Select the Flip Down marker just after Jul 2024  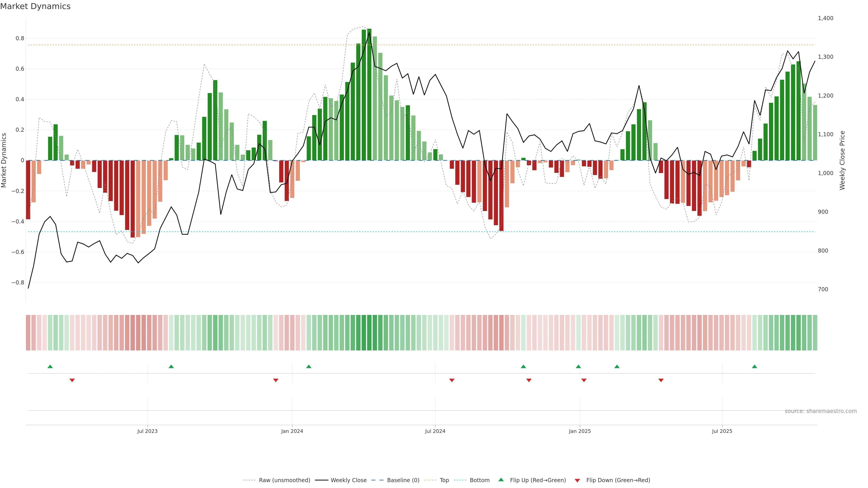[x=452, y=380]
